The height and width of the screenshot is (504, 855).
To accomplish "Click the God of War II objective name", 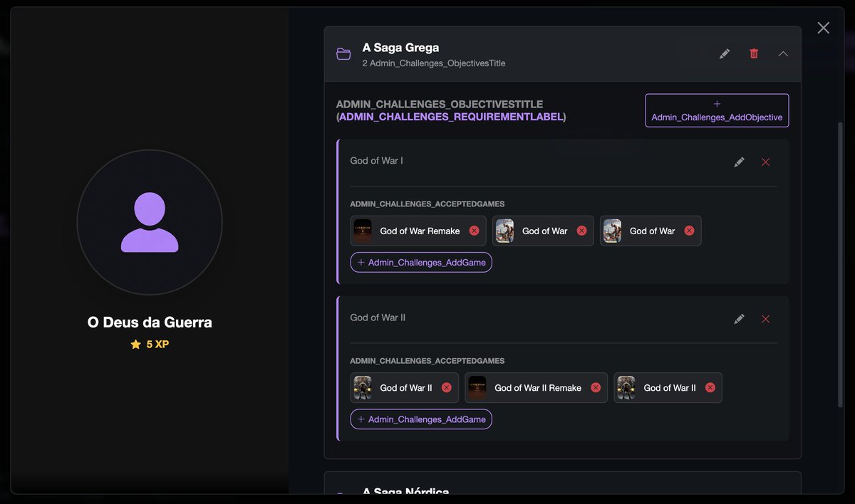I will (378, 317).
